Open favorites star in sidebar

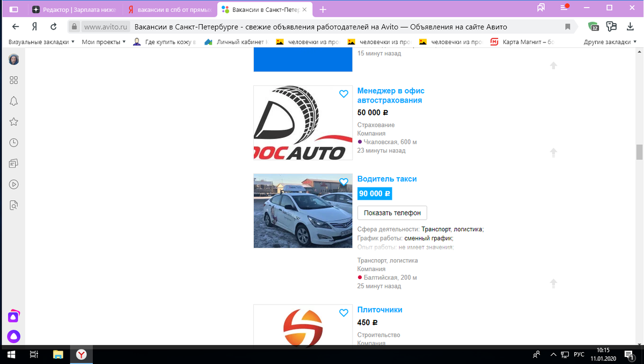[14, 122]
